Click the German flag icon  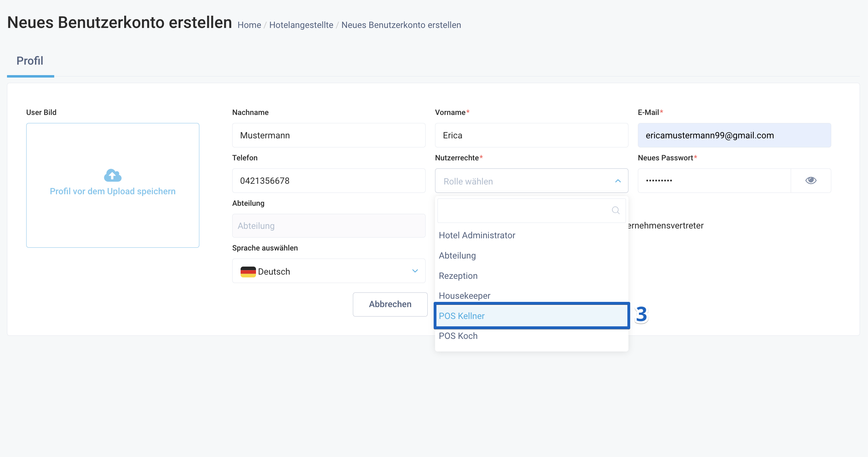click(248, 271)
